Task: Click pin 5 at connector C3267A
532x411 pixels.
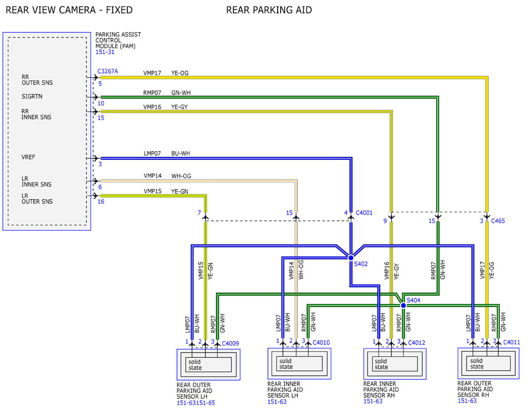Action: pos(100,83)
